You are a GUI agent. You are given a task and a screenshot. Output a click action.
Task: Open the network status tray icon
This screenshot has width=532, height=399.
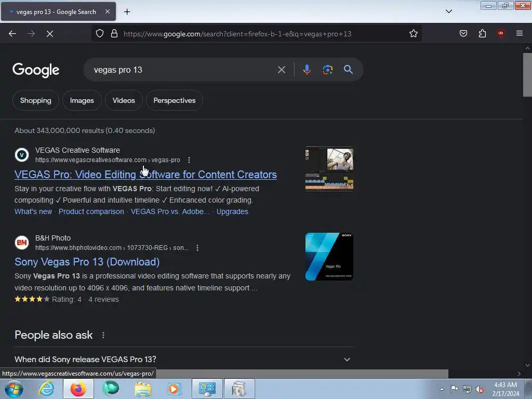pyautogui.click(x=467, y=389)
